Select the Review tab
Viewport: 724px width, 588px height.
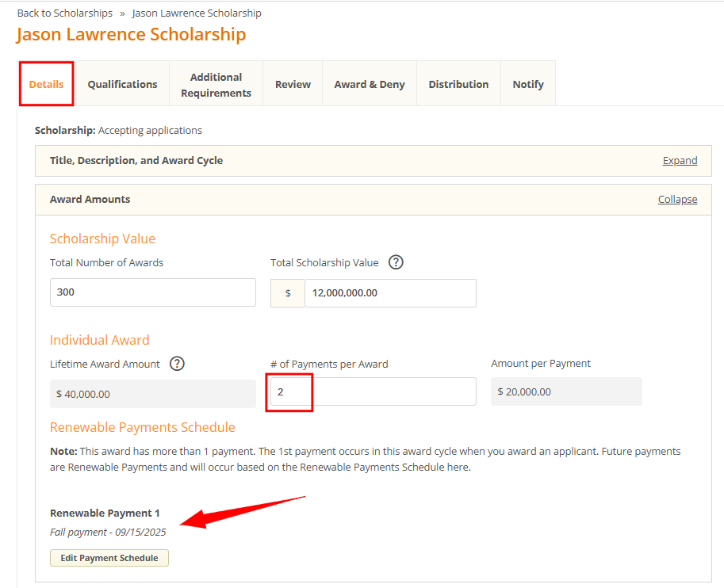[x=293, y=83]
